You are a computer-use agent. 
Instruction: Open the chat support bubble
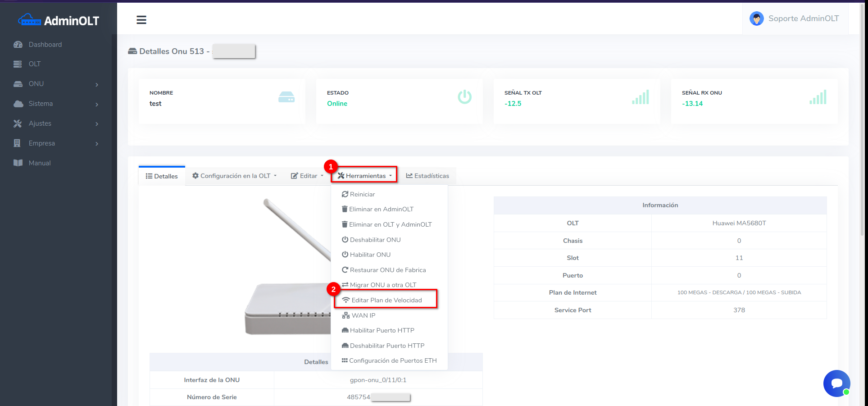[836, 383]
